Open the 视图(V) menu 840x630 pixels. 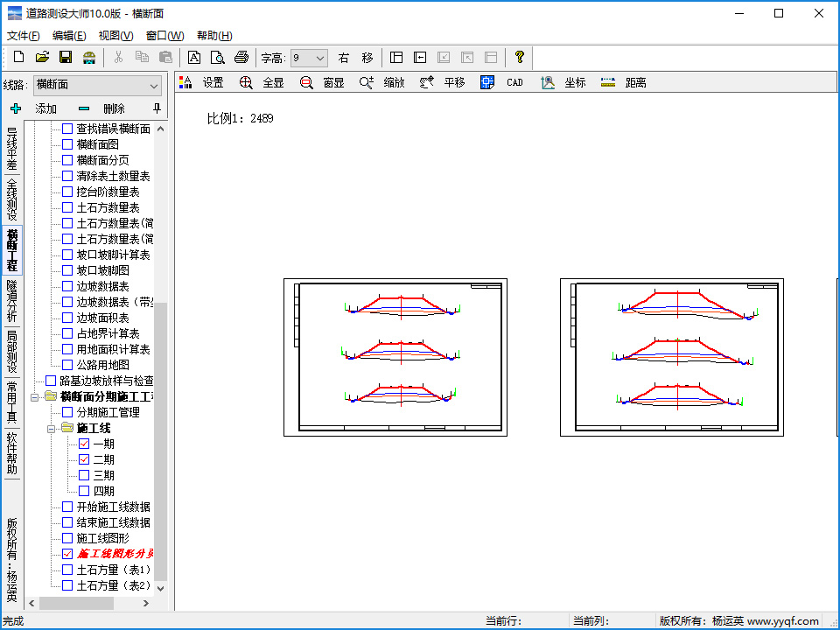pyautogui.click(x=115, y=36)
